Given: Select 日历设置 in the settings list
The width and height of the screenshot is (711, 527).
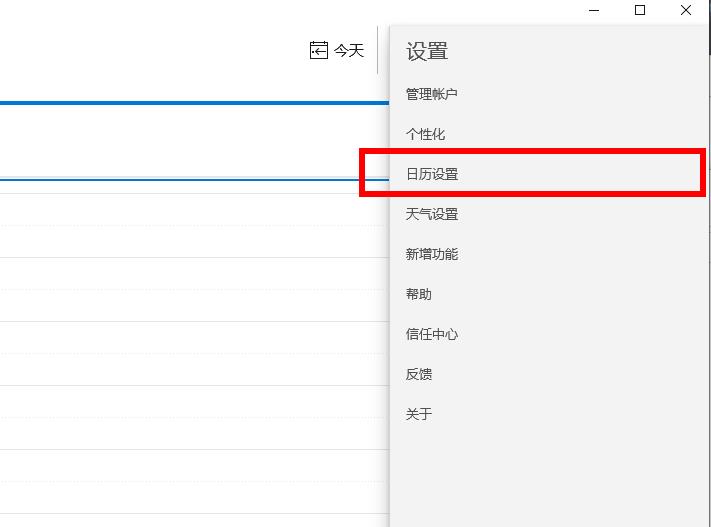Looking at the screenshot, I should (432, 174).
